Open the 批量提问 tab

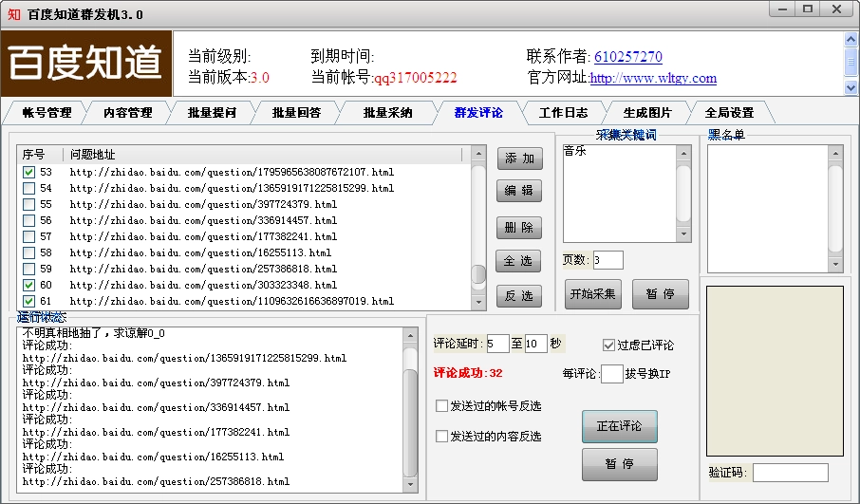pos(212,112)
